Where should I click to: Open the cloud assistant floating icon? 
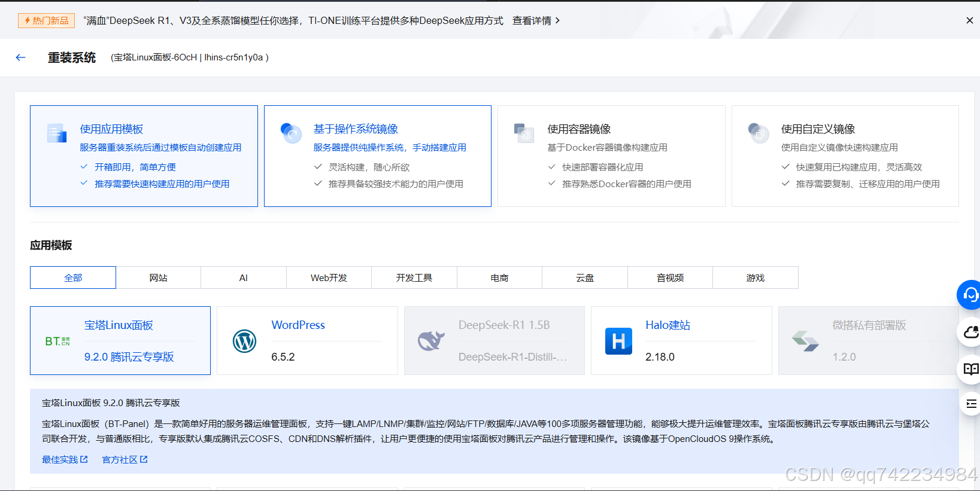point(970,332)
